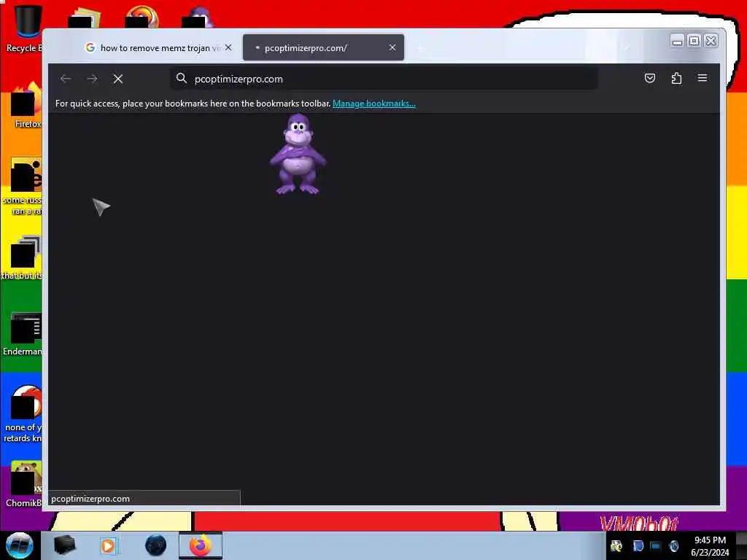Open the Firefox hamburger application menu
747x560 pixels.
coord(703,78)
